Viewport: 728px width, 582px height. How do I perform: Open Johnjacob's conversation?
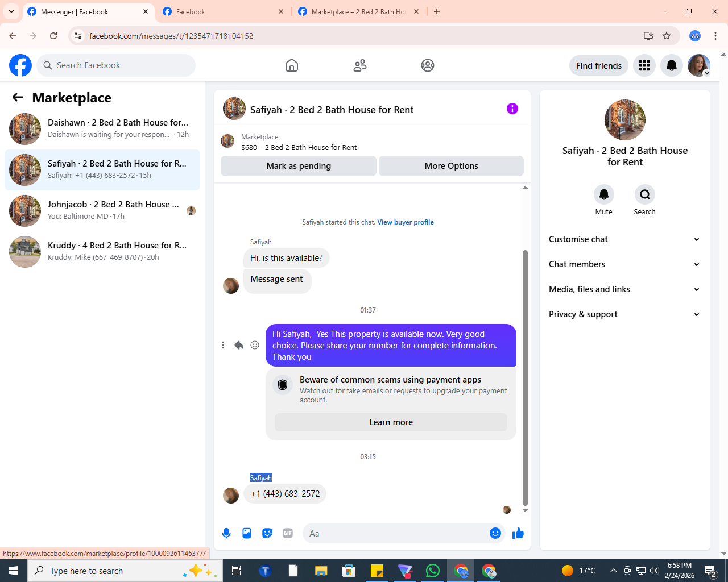102,211
